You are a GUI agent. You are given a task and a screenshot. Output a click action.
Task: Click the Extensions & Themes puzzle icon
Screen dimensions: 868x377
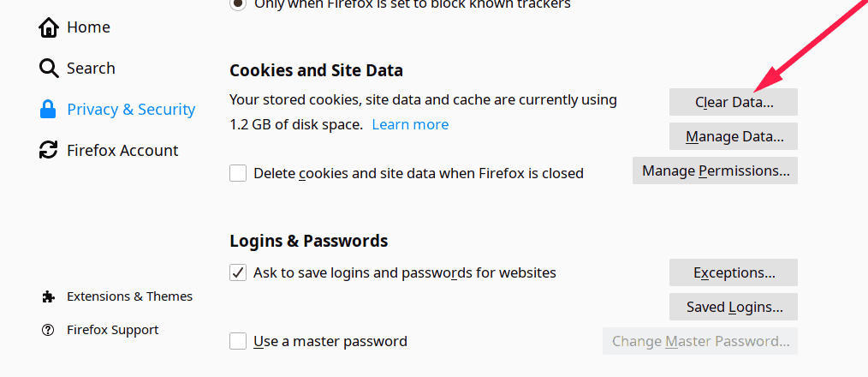click(49, 296)
